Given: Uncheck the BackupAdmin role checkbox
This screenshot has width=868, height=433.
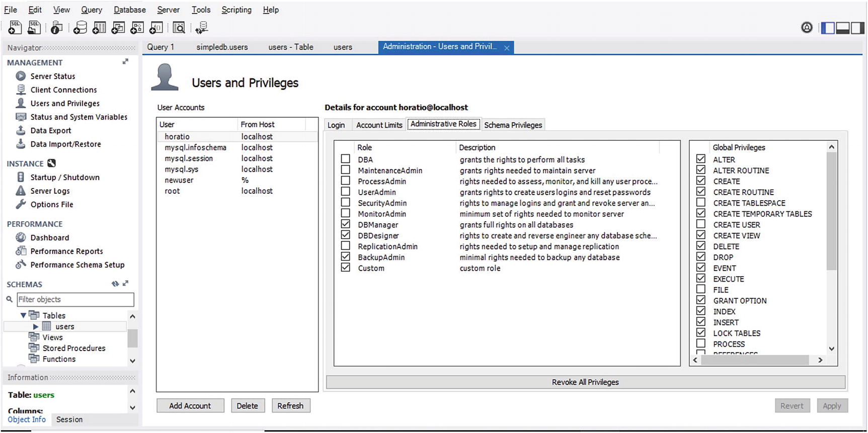Looking at the screenshot, I should (346, 256).
